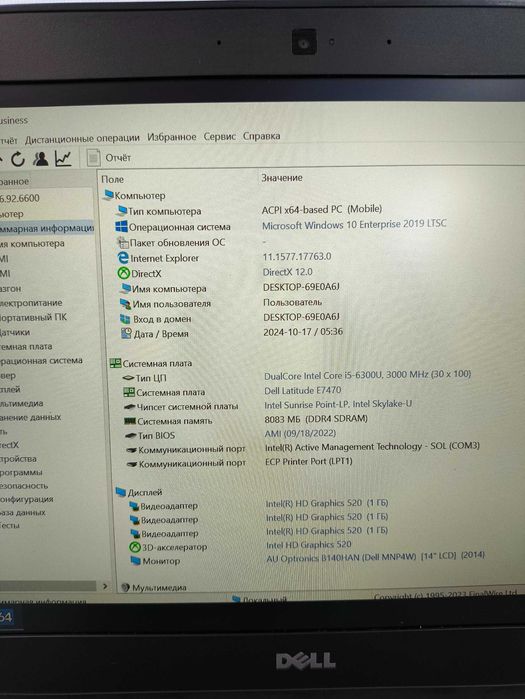525x699 pixels.
Task: Click the value 8083 МБ (DDR4 SDRAM)
Action: click(316, 419)
